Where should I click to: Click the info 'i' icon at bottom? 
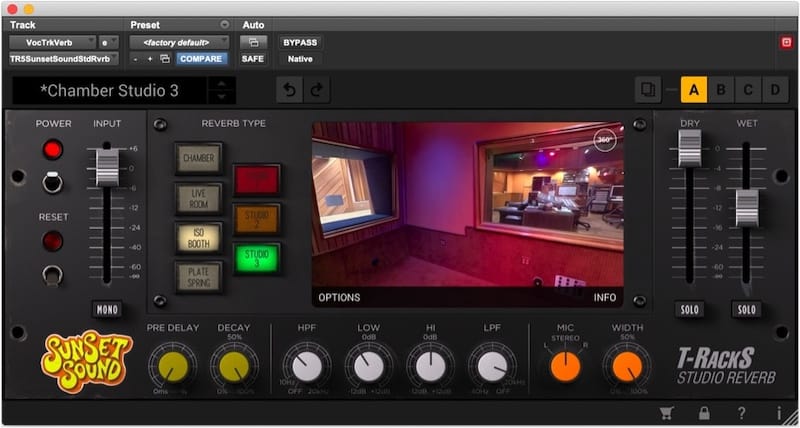click(779, 413)
